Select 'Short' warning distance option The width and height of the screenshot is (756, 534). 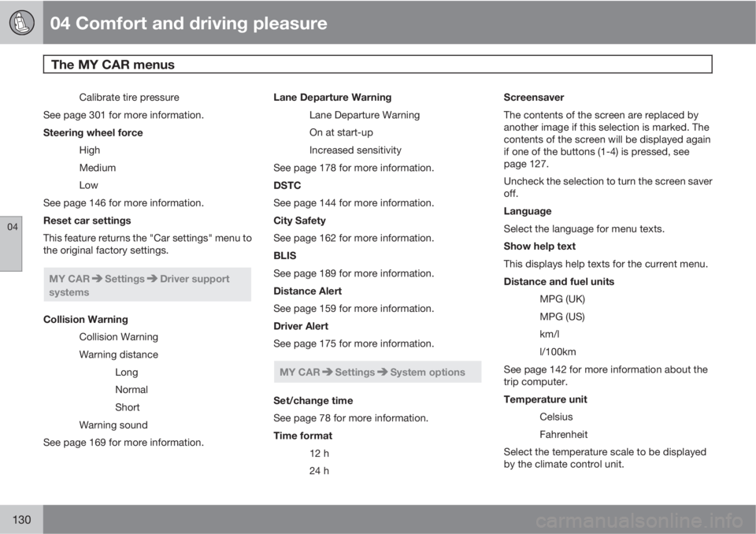click(128, 408)
